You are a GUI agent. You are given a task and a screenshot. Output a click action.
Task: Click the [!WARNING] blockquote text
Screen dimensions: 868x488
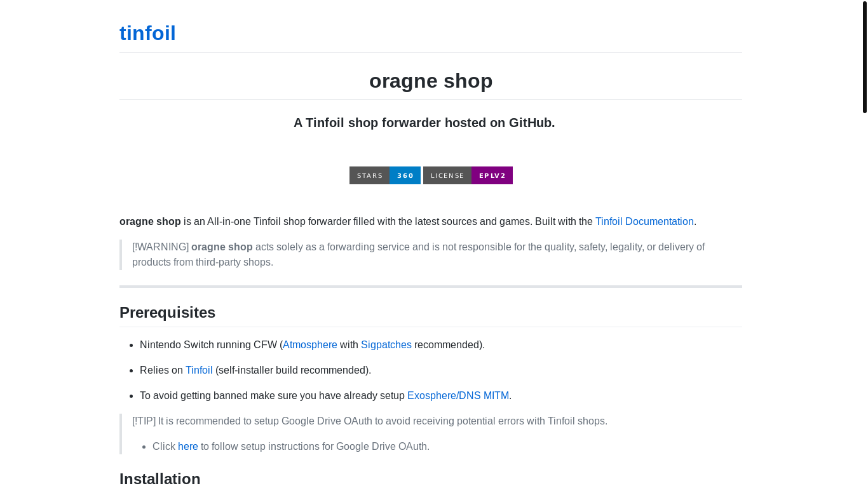(x=418, y=254)
